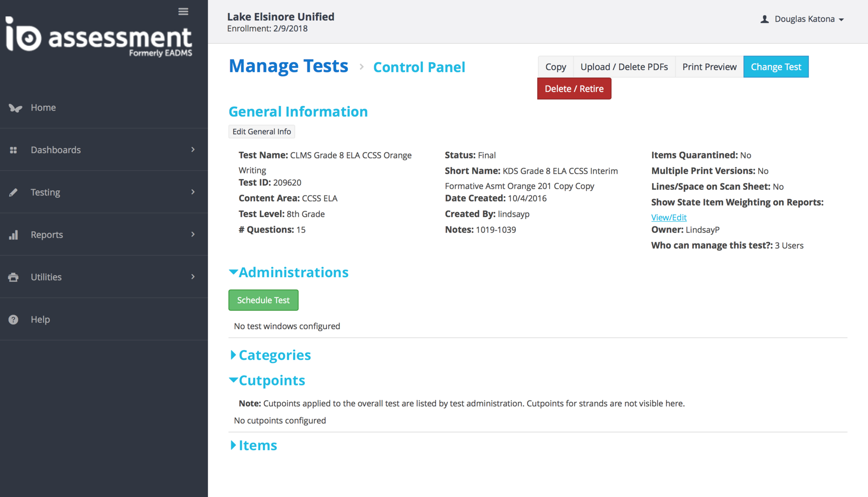
Task: Click the Utilities printer icon
Action: coord(14,277)
